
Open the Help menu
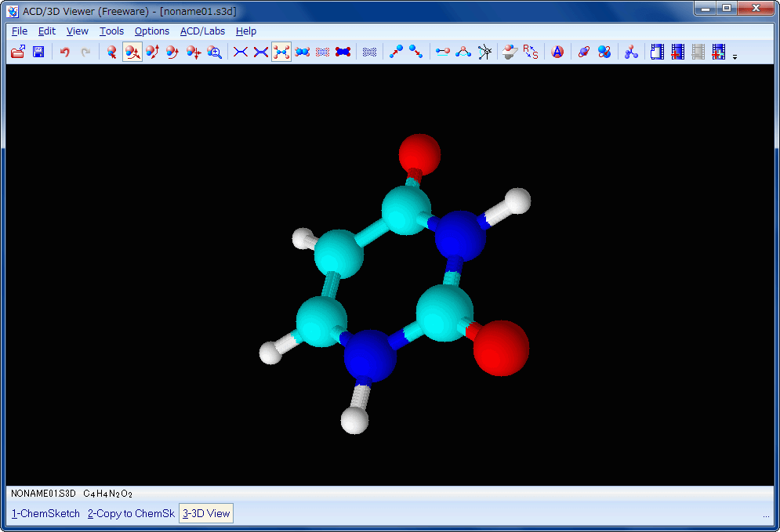[x=245, y=31]
